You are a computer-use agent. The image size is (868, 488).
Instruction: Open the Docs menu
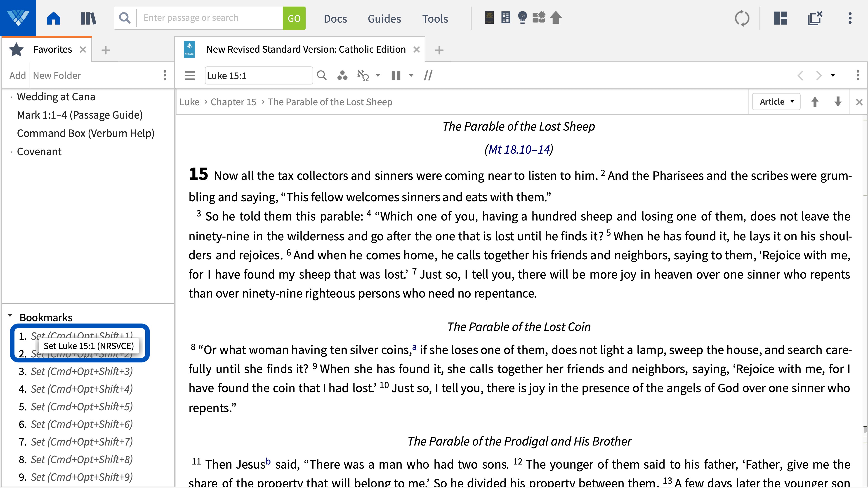click(x=335, y=19)
